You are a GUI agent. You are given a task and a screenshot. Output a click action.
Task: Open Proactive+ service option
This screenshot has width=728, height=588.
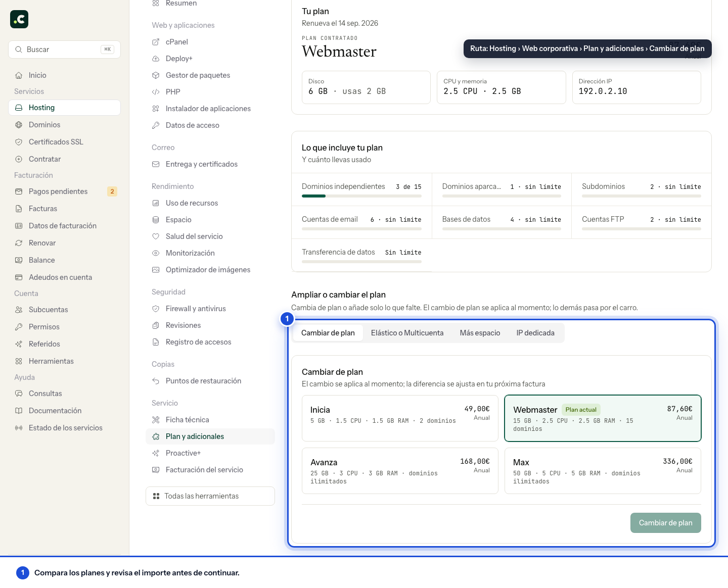point(210,453)
